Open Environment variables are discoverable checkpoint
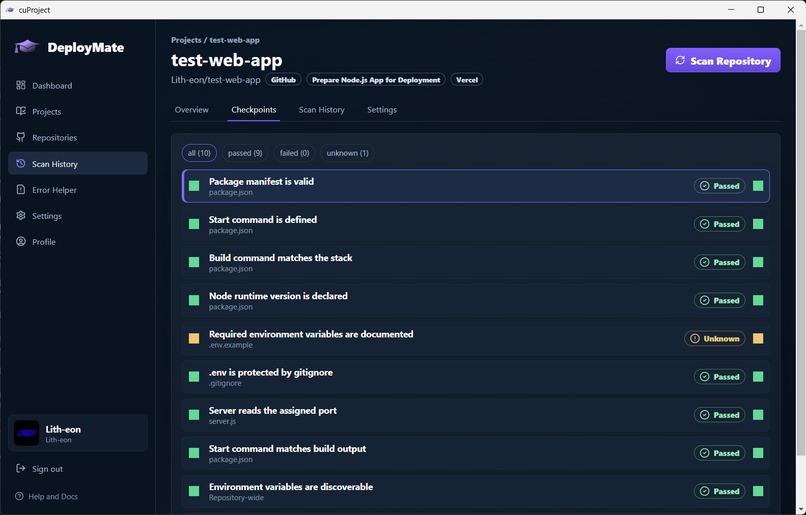 pyautogui.click(x=475, y=491)
